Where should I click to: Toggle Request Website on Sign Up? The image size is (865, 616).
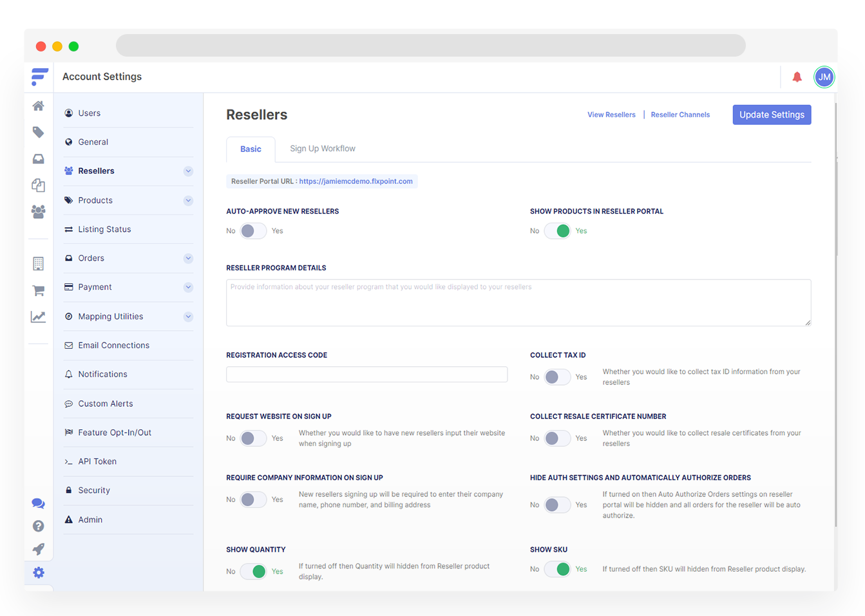253,438
